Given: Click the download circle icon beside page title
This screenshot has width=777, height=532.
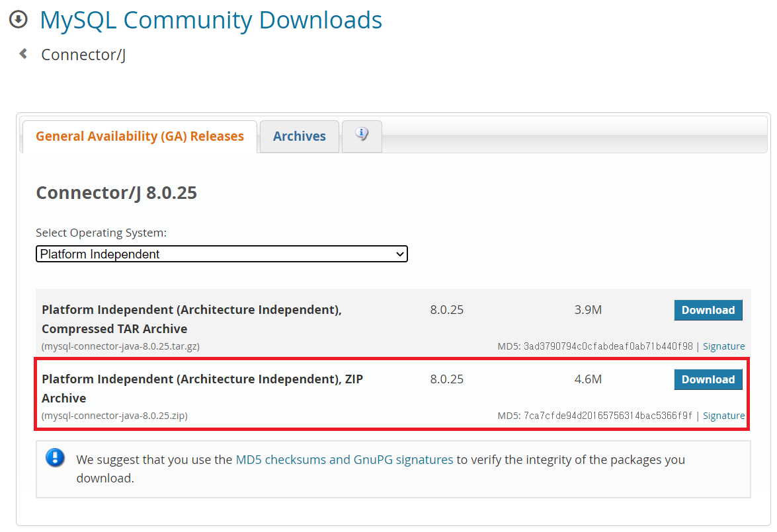Looking at the screenshot, I should click(x=19, y=20).
